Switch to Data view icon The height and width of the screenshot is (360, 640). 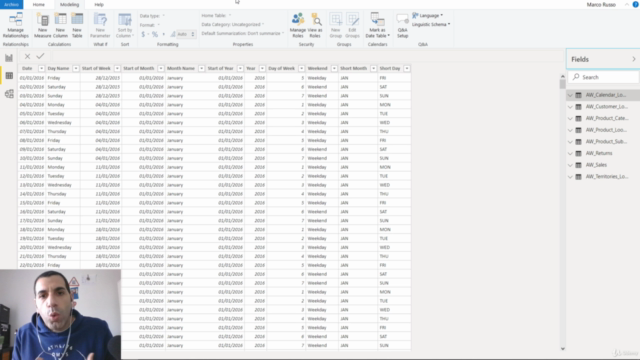(x=9, y=76)
